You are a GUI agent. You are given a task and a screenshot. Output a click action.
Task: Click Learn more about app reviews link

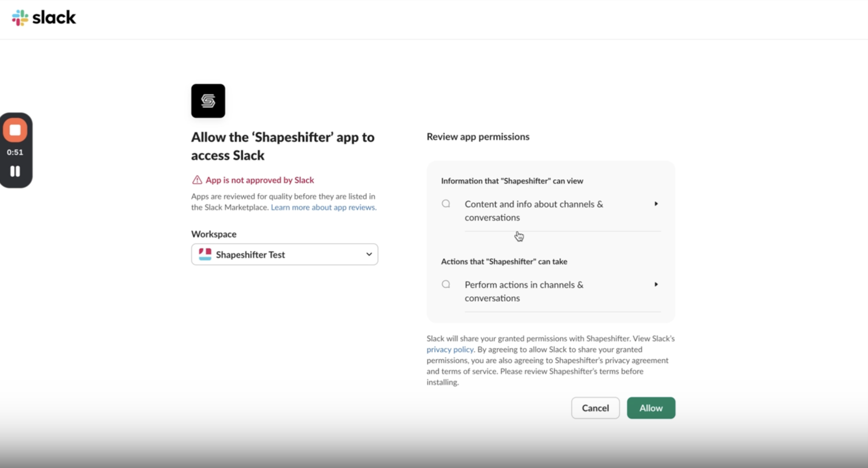coord(323,207)
